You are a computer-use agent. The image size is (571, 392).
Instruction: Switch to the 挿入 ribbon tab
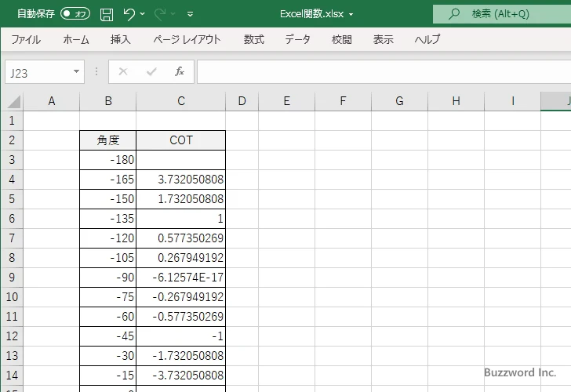pyautogui.click(x=121, y=39)
